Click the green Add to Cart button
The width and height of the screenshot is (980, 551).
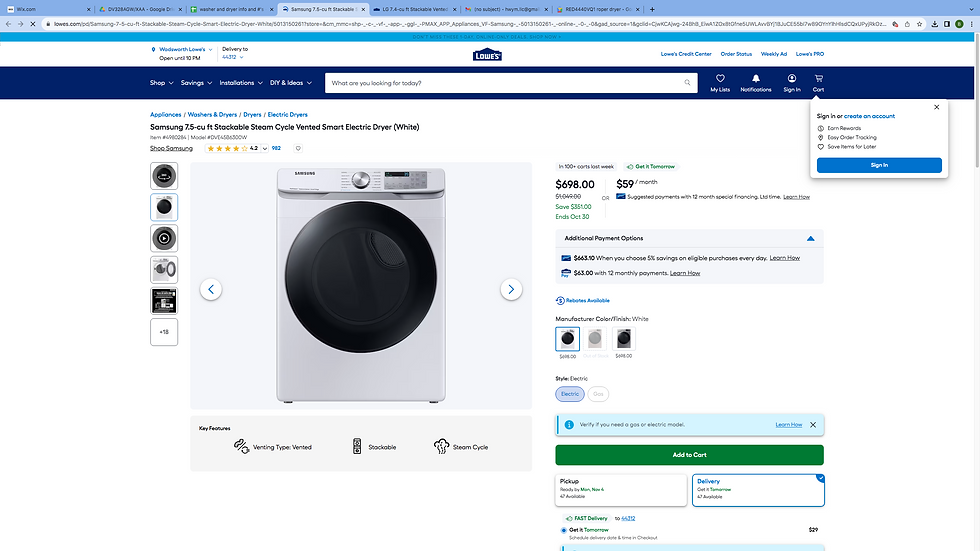689,455
